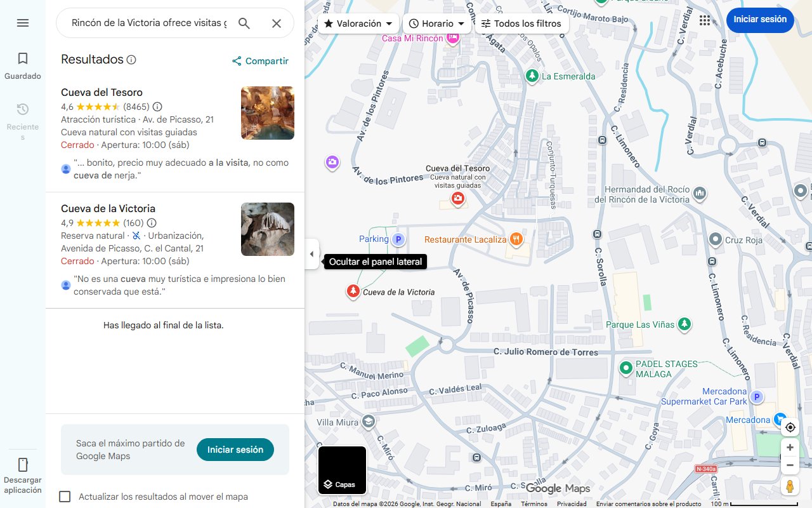Viewport: 812px width, 508px height.
Task: Clear the search with X icon
Action: (x=277, y=23)
